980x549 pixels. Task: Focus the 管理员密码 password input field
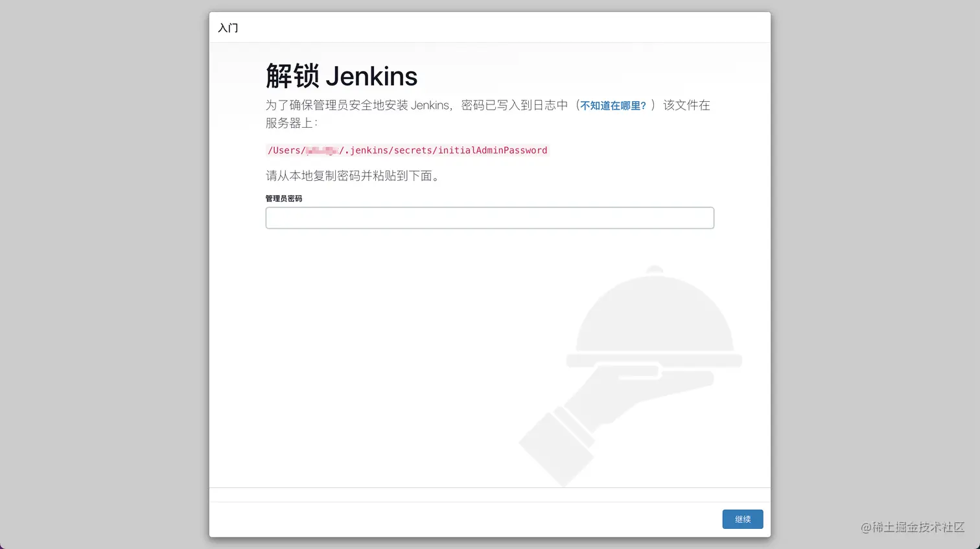point(490,218)
